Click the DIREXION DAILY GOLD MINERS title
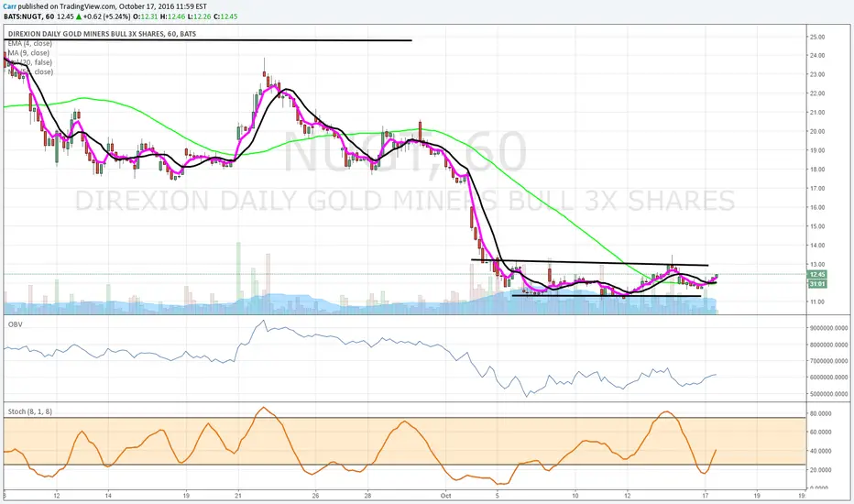Image resolution: width=854 pixels, height=504 pixels. point(102,34)
